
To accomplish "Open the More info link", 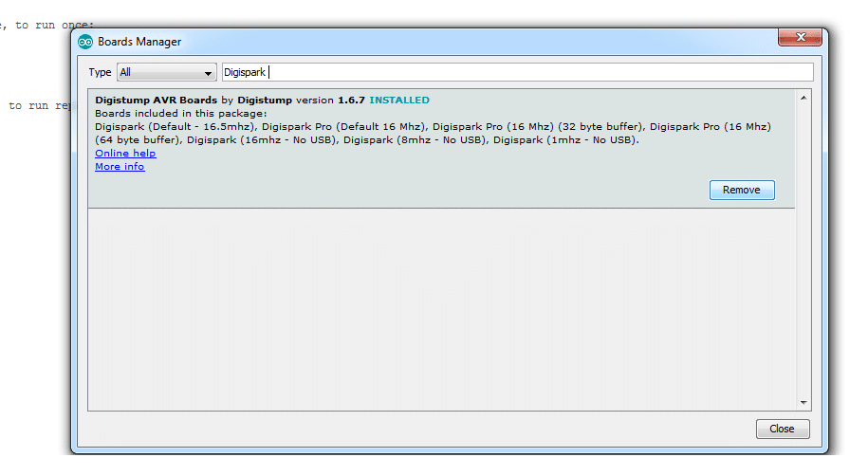I will coord(120,167).
